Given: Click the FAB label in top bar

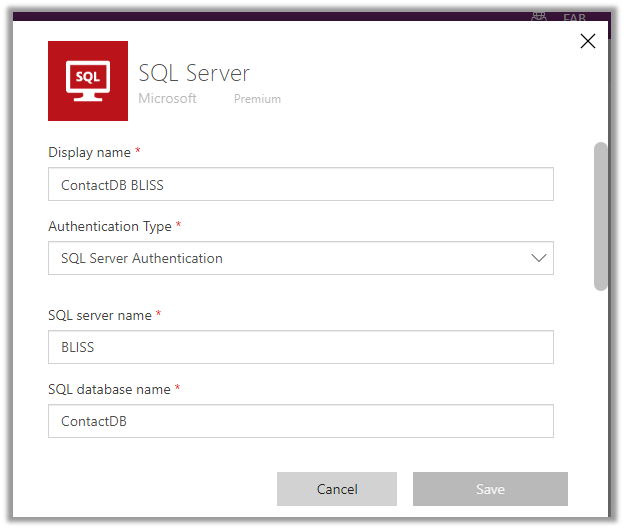Looking at the screenshot, I should [575, 18].
